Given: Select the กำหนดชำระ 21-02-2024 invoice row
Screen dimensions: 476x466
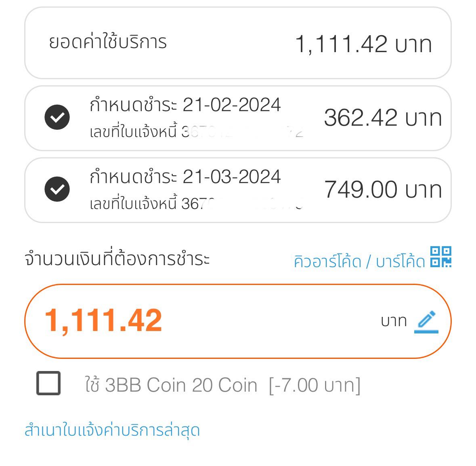Looking at the screenshot, I should click(238, 118).
